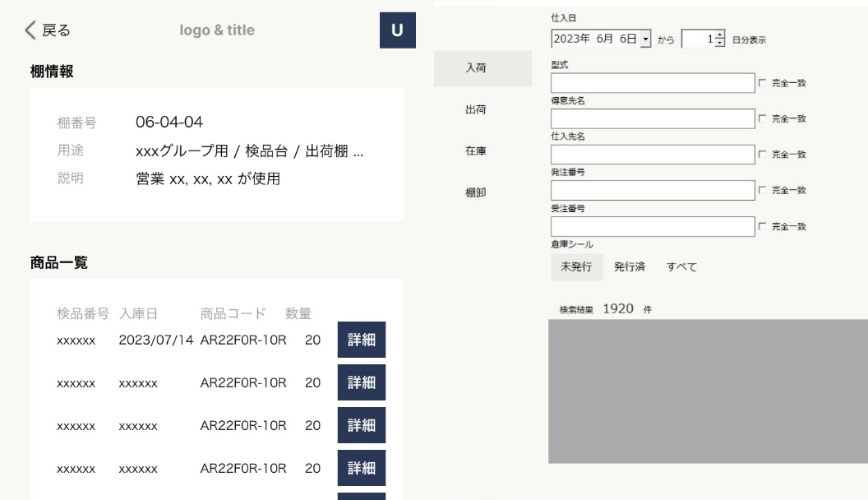Select the 入荷 side menu item
Image resolution: width=868 pixels, height=500 pixels.
[482, 68]
